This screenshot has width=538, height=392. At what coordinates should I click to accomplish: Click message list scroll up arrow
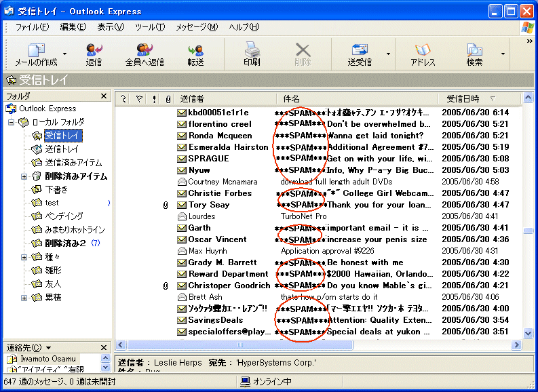click(x=528, y=98)
